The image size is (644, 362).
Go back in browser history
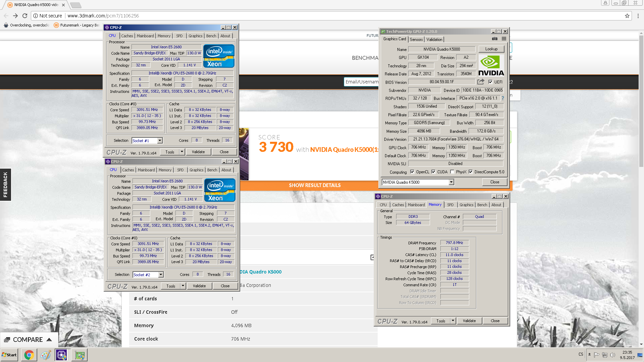point(6,16)
